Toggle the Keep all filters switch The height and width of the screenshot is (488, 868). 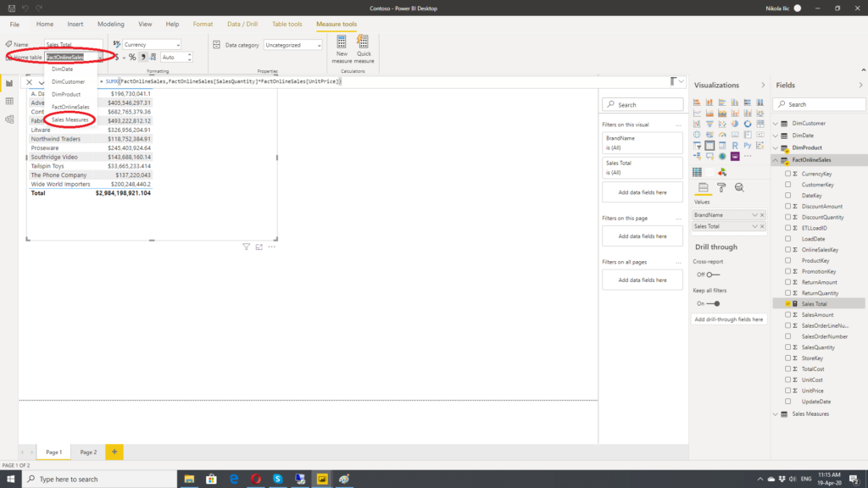[x=713, y=304]
